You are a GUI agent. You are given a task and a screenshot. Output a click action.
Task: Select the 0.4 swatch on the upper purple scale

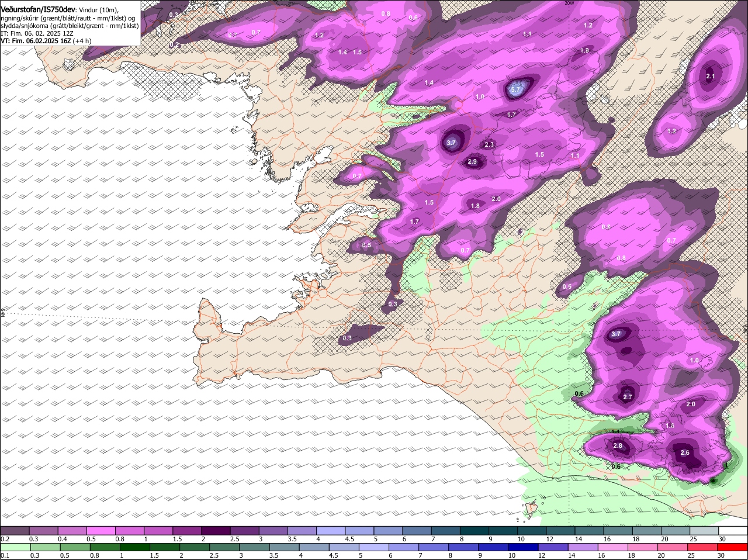pyautogui.click(x=72, y=530)
